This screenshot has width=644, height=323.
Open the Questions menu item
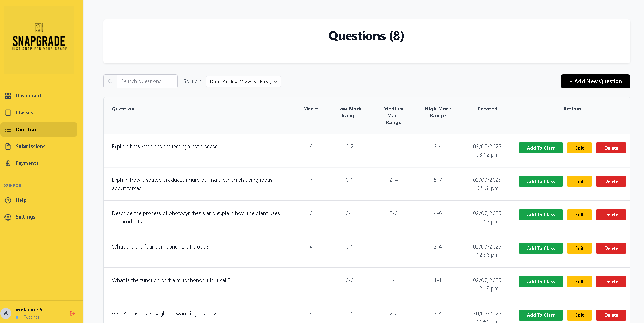[x=28, y=130]
